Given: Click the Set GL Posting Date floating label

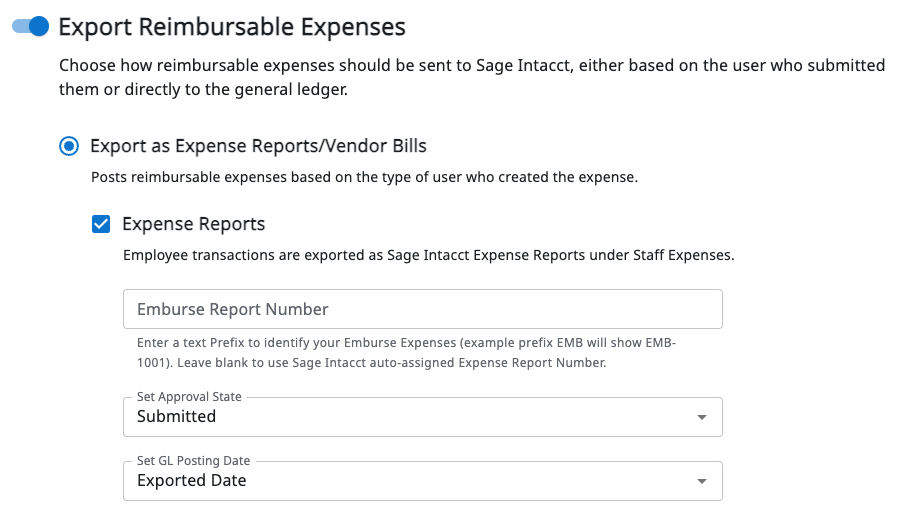Looking at the screenshot, I should (193, 461).
